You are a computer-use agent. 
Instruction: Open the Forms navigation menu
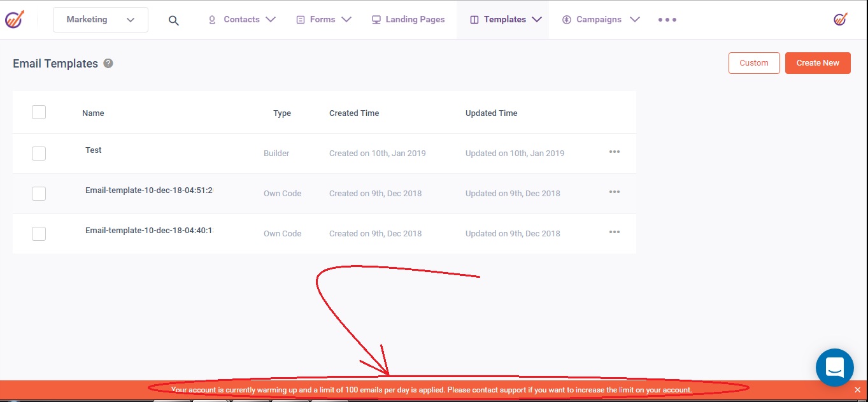(x=324, y=20)
